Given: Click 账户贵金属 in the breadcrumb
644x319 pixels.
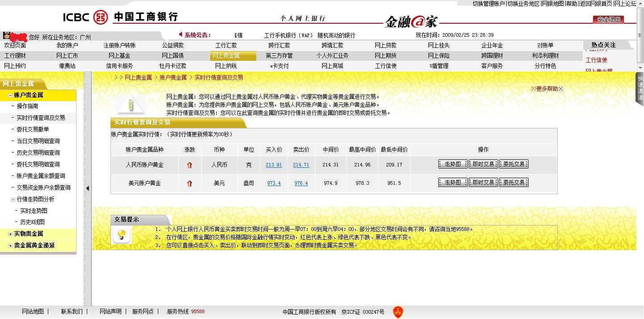Looking at the screenshot, I should coord(173,78).
